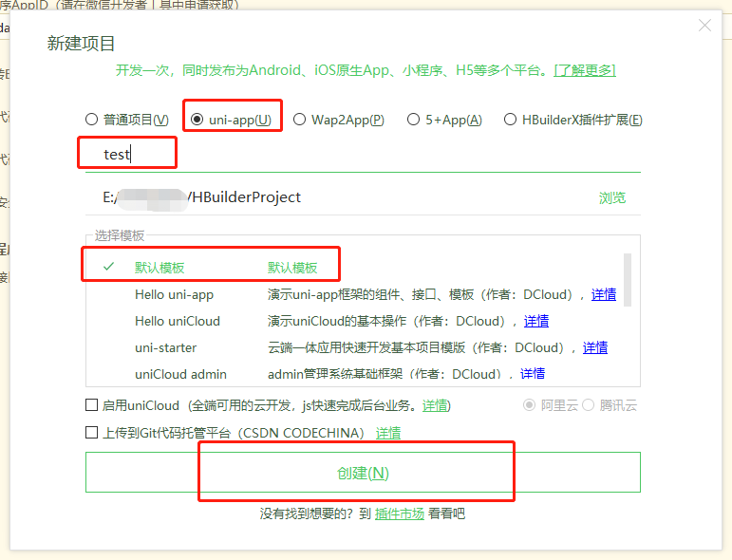The height and width of the screenshot is (560, 732).
Task: Enable the 启用uniCloud checkbox
Action: (91, 404)
